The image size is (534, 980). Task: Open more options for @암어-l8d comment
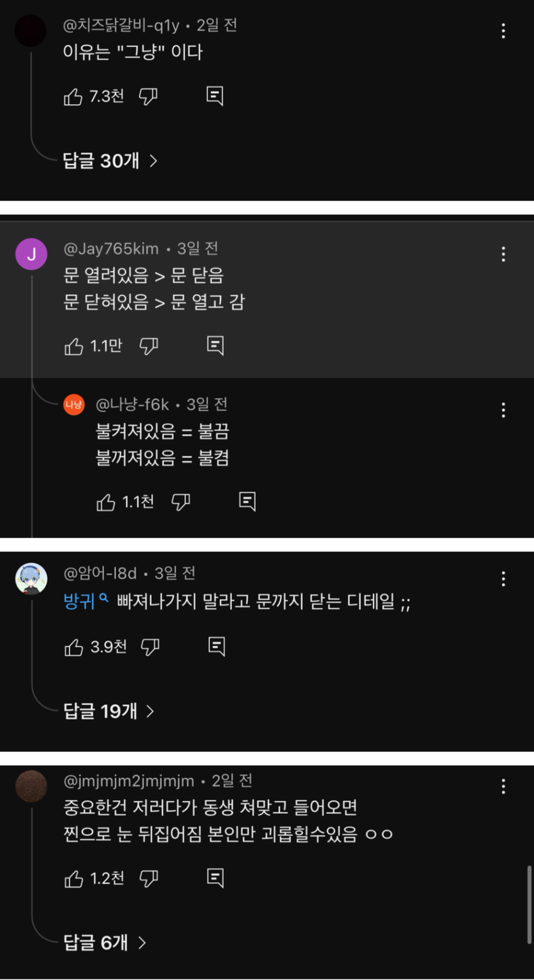pyautogui.click(x=503, y=579)
